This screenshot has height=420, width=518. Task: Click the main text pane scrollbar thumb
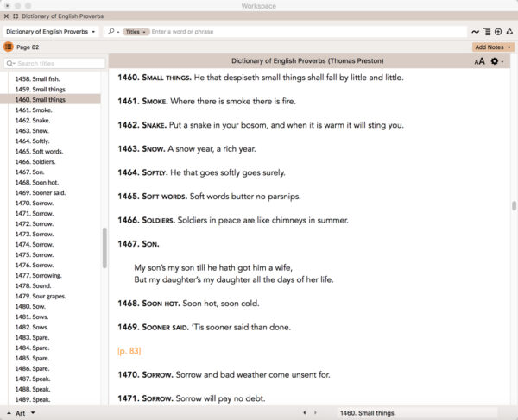[514, 205]
